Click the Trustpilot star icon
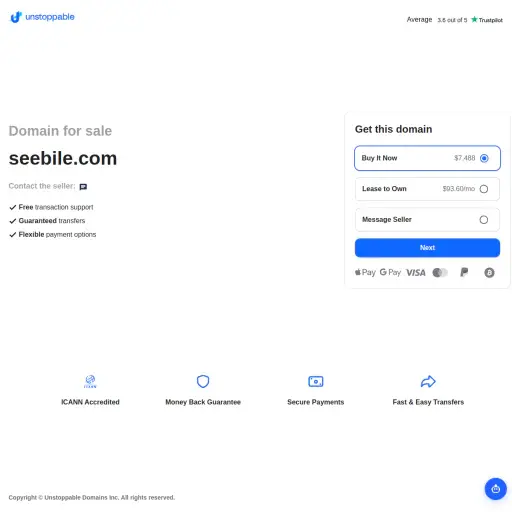 (474, 19)
